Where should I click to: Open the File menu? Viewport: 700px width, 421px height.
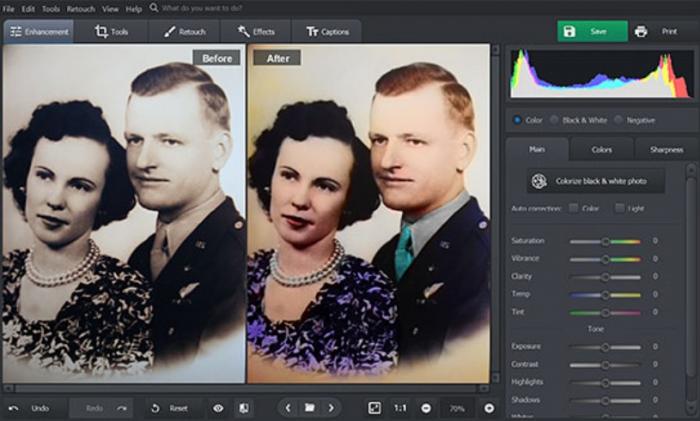[8, 8]
